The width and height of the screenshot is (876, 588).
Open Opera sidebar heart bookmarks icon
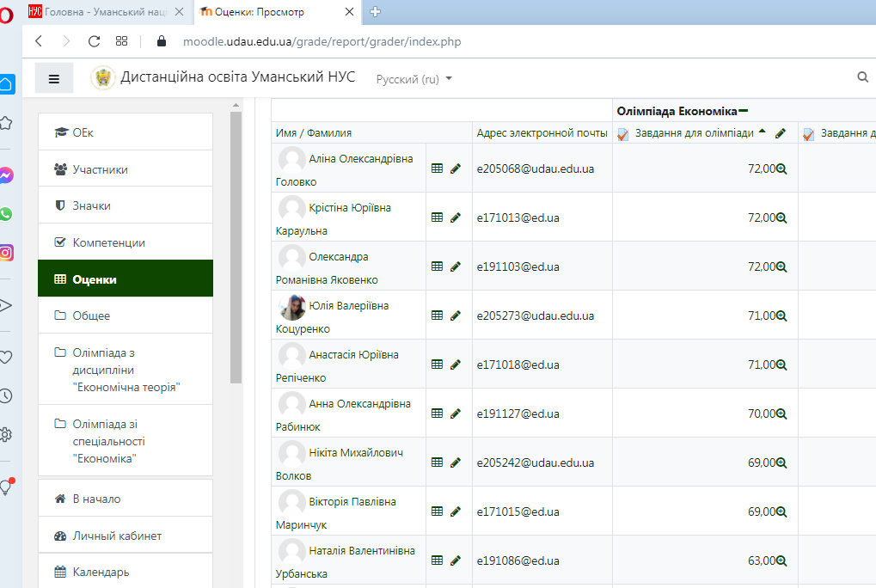[x=5, y=358]
